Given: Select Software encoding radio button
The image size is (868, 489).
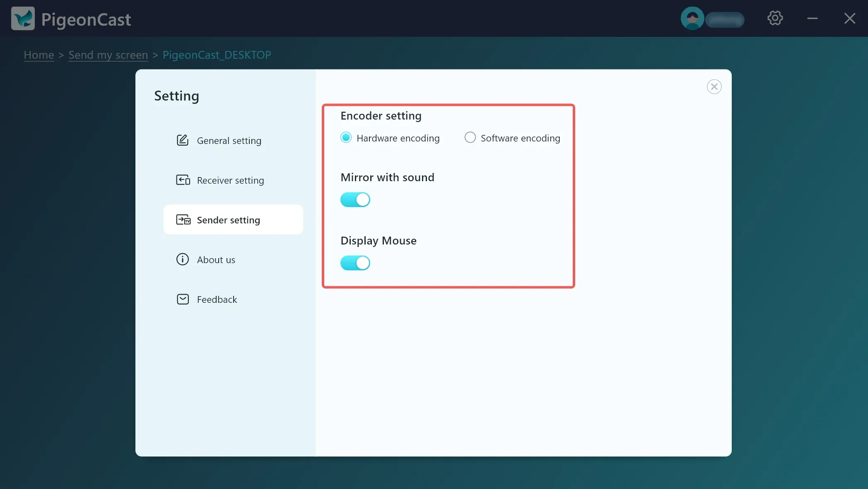Looking at the screenshot, I should point(470,138).
